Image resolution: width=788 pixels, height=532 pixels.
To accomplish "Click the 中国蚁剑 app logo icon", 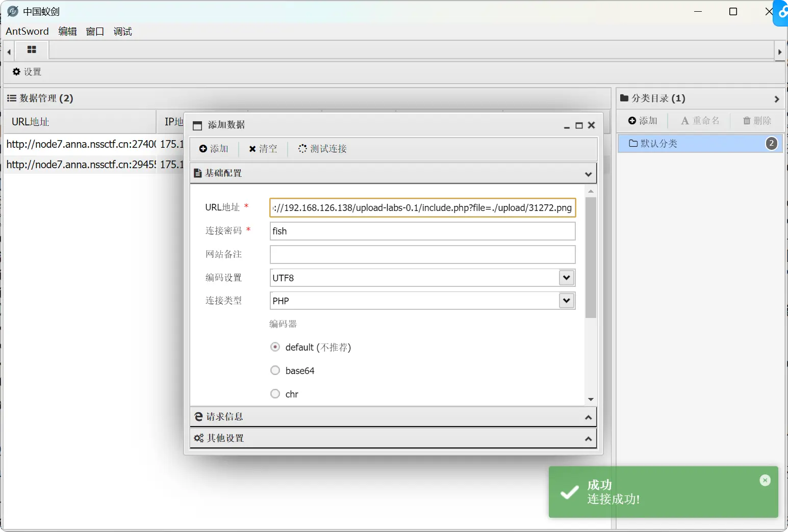I will (13, 11).
